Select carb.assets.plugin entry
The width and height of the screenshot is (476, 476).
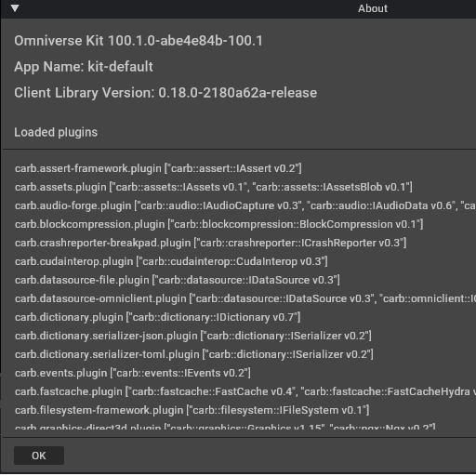pyautogui.click(x=214, y=187)
